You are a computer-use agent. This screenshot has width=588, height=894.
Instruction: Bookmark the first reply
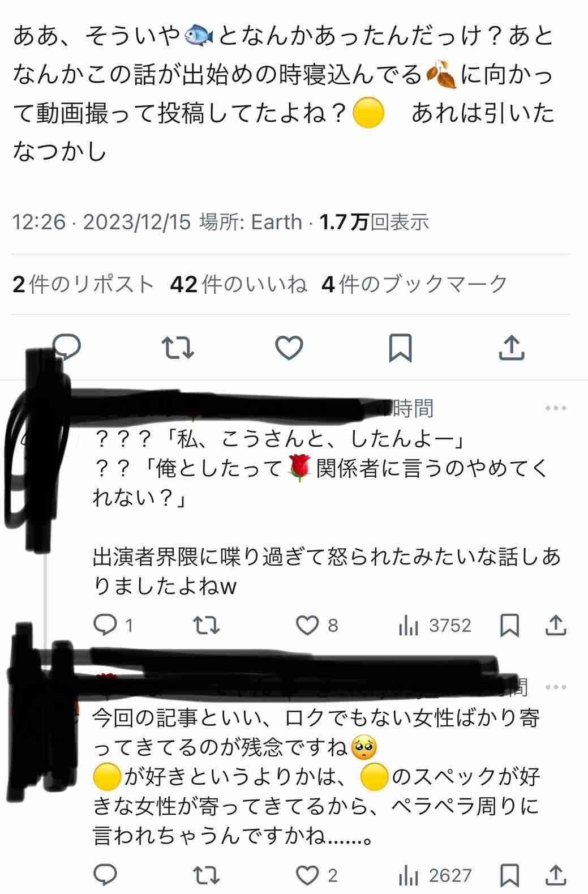pyautogui.click(x=510, y=626)
